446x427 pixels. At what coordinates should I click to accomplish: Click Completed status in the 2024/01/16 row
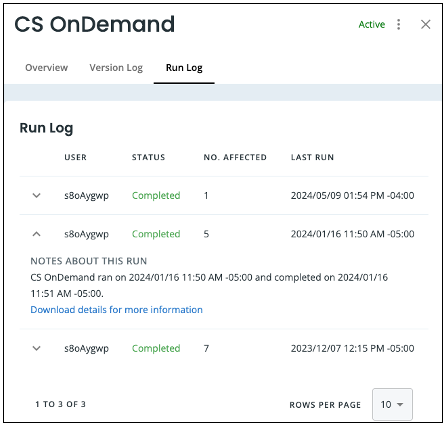[x=156, y=234]
